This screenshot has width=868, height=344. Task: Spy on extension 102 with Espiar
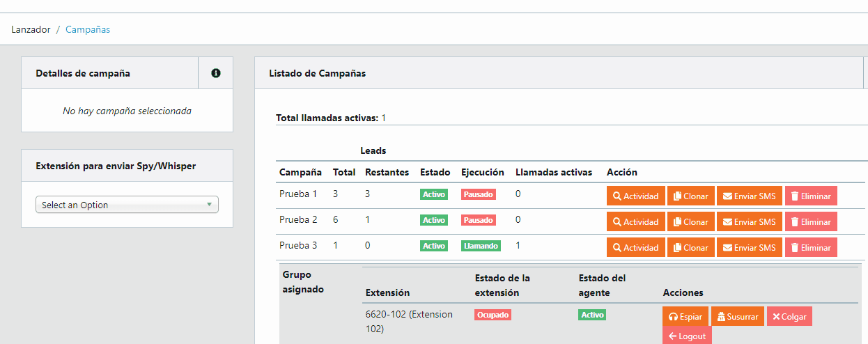(x=685, y=316)
